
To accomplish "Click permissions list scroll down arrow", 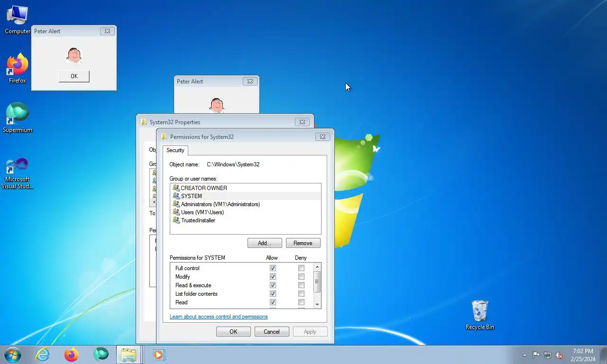I will point(317,305).
